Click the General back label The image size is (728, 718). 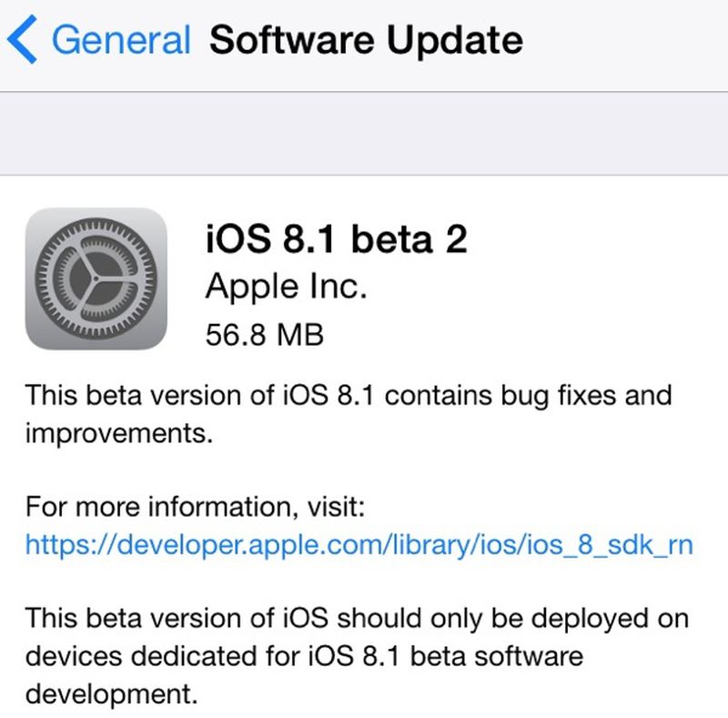(123, 38)
